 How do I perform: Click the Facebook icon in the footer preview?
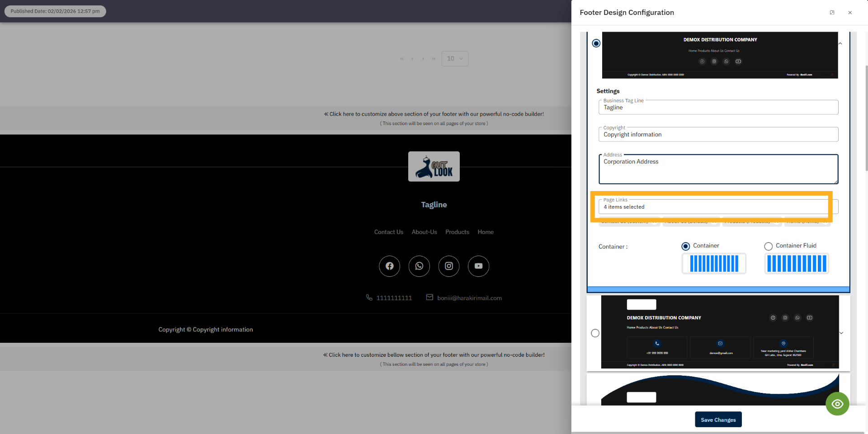(389, 266)
